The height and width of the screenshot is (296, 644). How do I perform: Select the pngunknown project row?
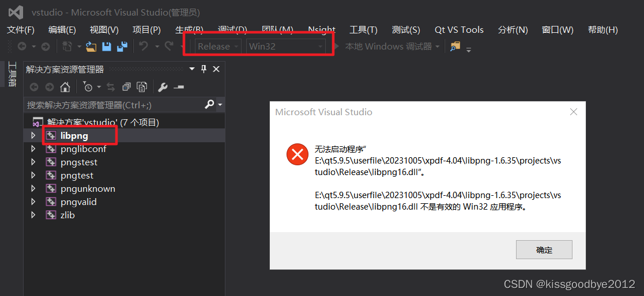coord(124,188)
